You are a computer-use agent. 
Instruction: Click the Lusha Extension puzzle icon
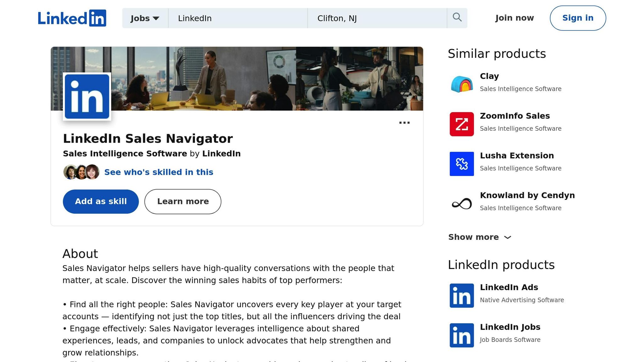[461, 164]
